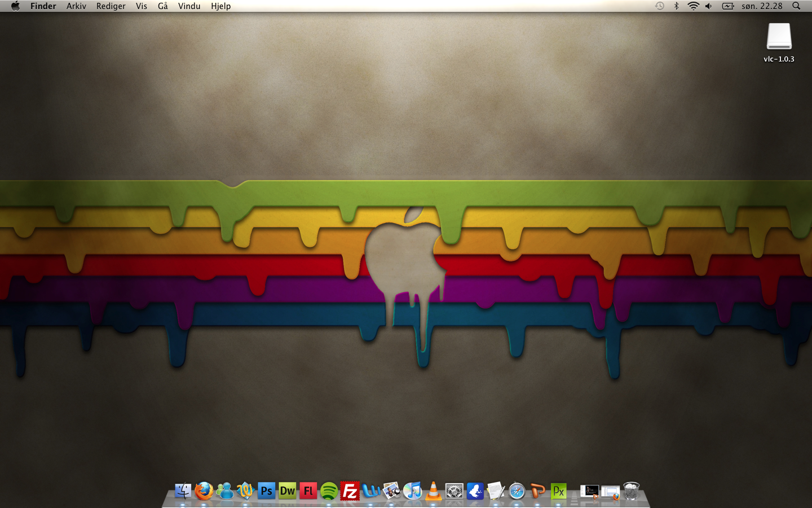Open the Gå menu

tap(163, 6)
